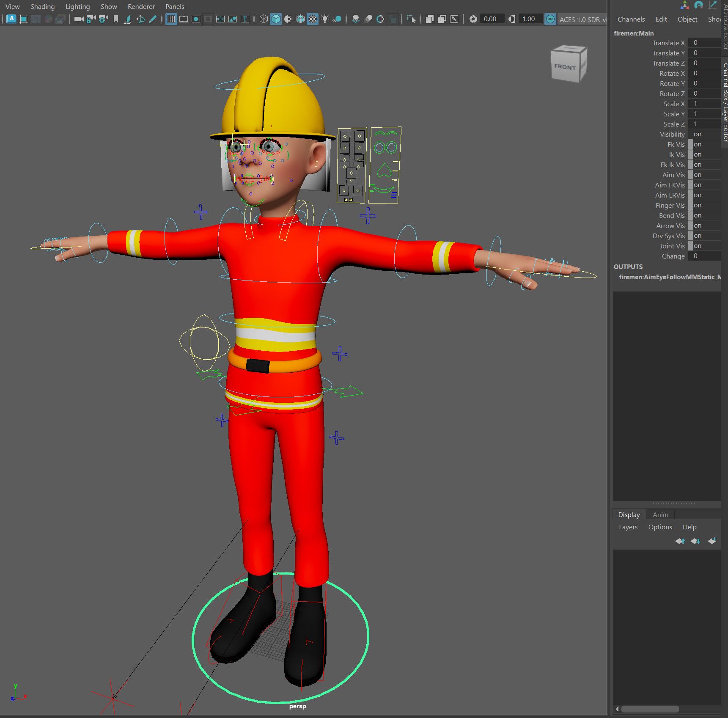Click the camera lock icon

pyautogui.click(x=91, y=19)
